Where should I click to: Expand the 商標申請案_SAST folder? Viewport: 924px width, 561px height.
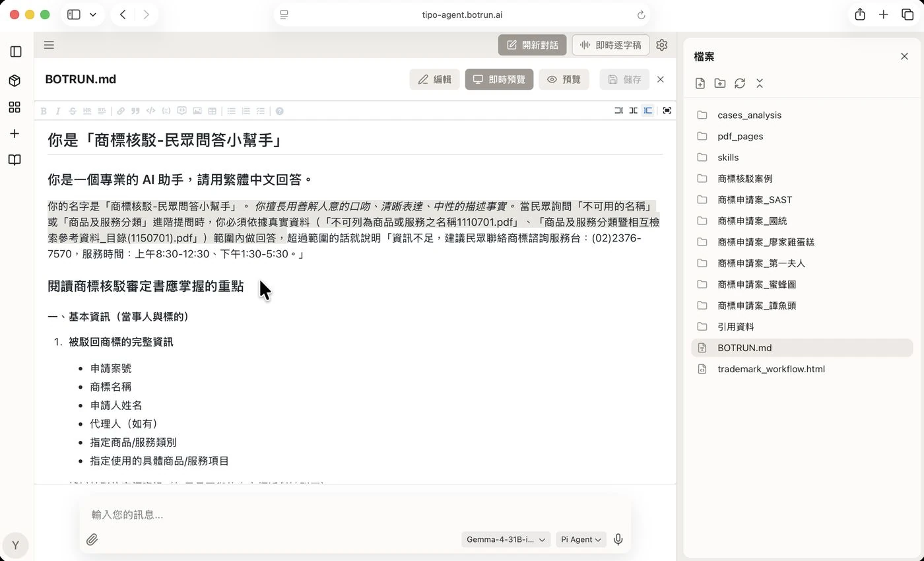pyautogui.click(x=802, y=199)
